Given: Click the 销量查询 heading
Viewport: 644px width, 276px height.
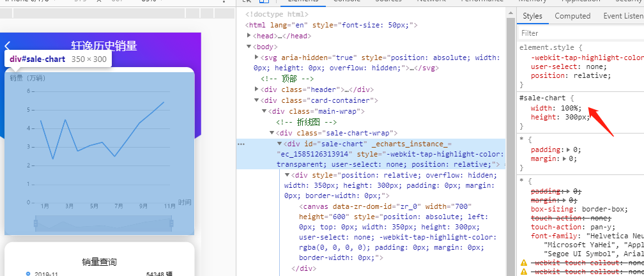Looking at the screenshot, I should coord(99,262).
